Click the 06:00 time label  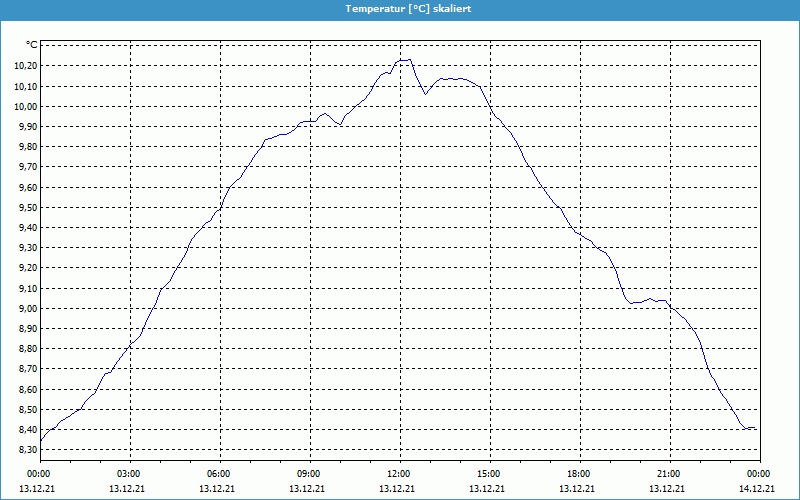pyautogui.click(x=219, y=474)
